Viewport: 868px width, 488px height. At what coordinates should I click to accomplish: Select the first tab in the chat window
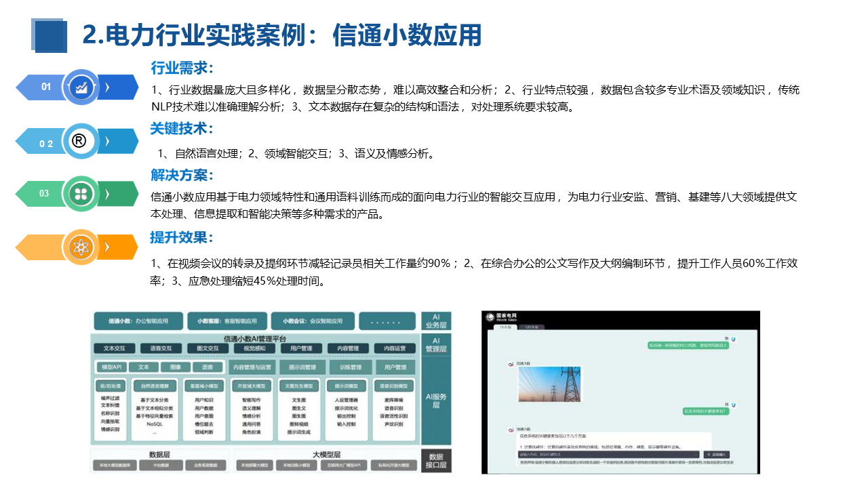pyautogui.click(x=505, y=327)
